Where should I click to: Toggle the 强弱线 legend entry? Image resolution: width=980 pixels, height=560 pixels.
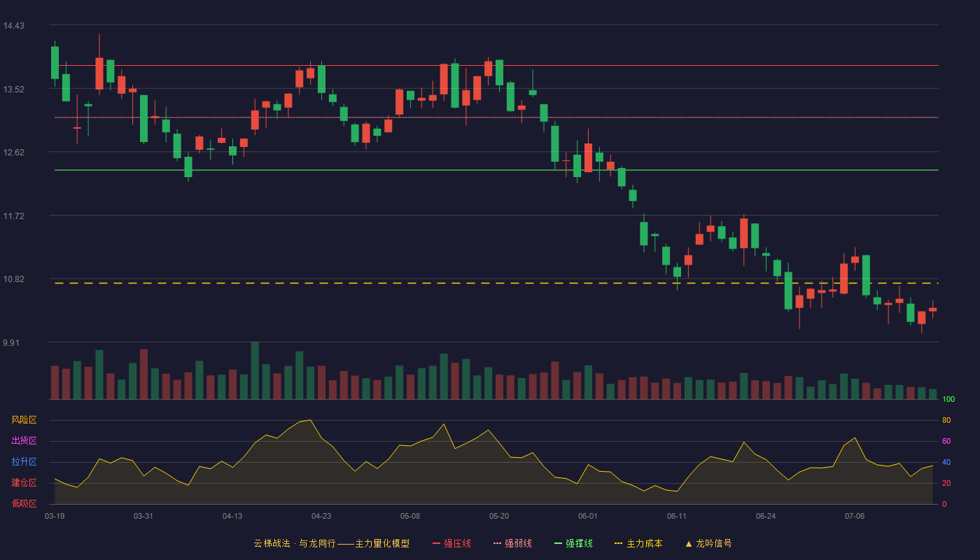(x=512, y=543)
